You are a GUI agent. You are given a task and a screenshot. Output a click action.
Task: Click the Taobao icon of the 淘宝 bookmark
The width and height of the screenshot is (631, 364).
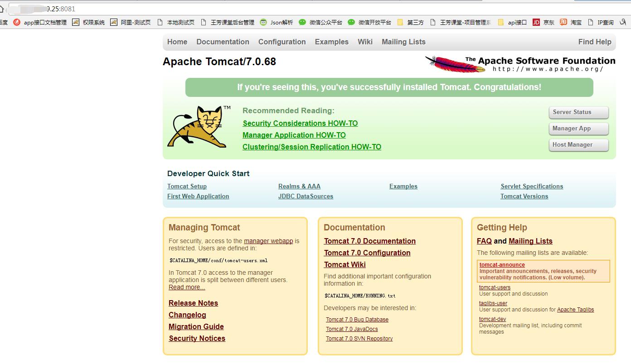pos(563,22)
